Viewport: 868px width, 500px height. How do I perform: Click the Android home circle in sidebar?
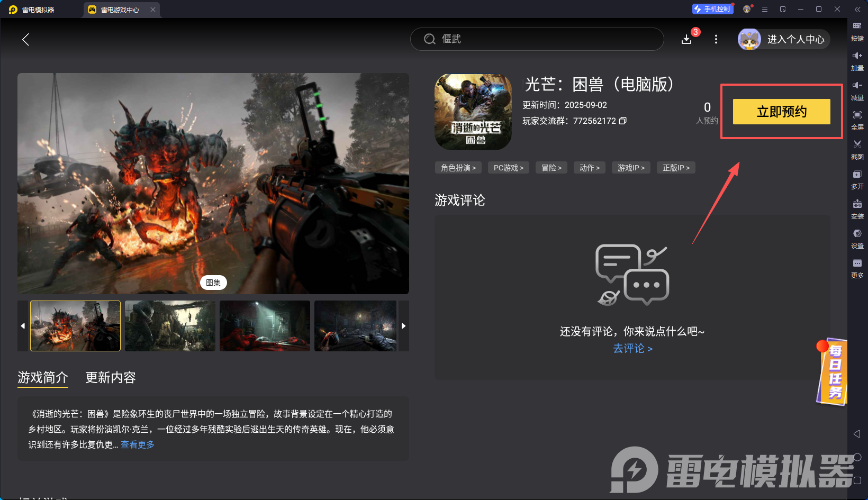pyautogui.click(x=857, y=457)
